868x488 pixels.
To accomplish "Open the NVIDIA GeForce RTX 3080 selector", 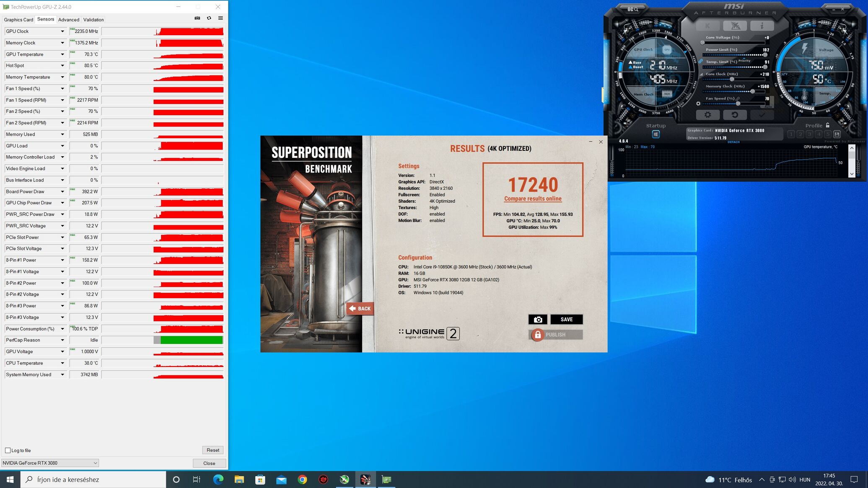I will 50,463.
